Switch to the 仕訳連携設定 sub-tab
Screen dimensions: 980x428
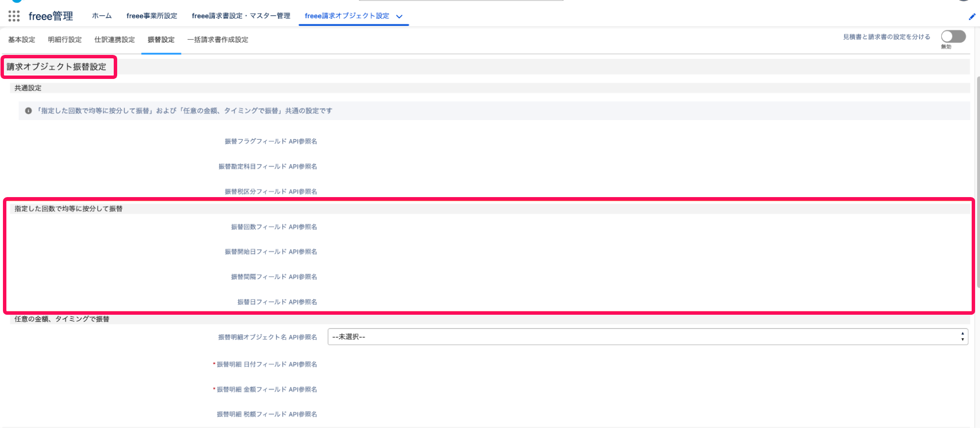tap(115, 40)
